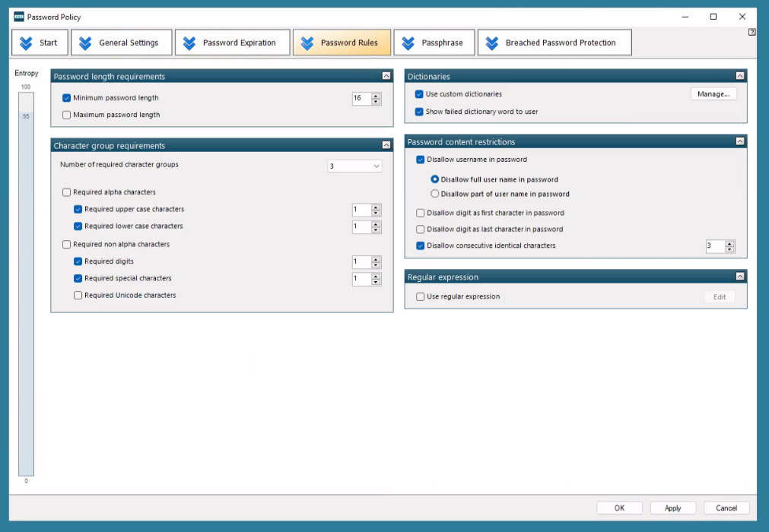Check Required alpha characters
This screenshot has height=532, width=769.
click(x=67, y=192)
